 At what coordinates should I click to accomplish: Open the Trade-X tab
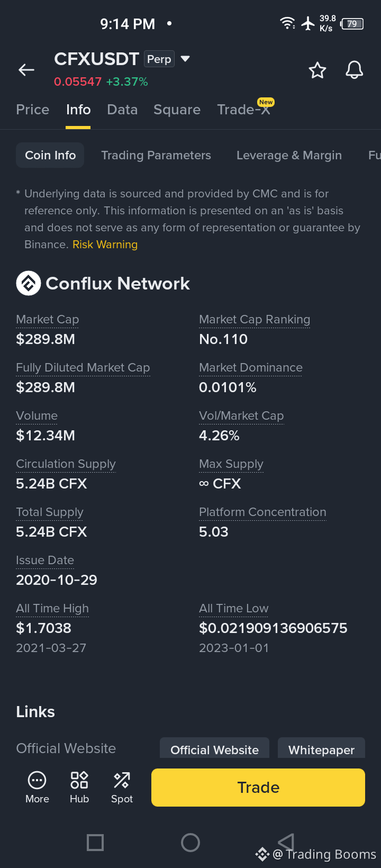click(x=244, y=110)
